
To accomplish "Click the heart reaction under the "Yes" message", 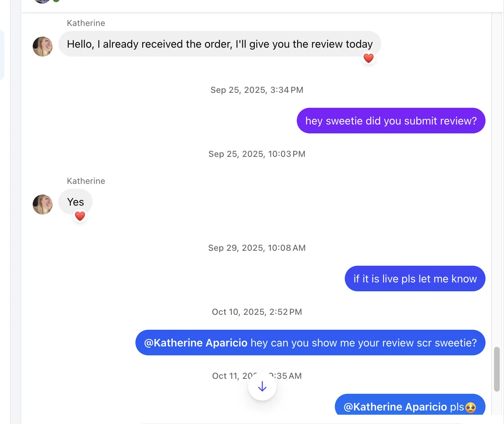I will (80, 216).
